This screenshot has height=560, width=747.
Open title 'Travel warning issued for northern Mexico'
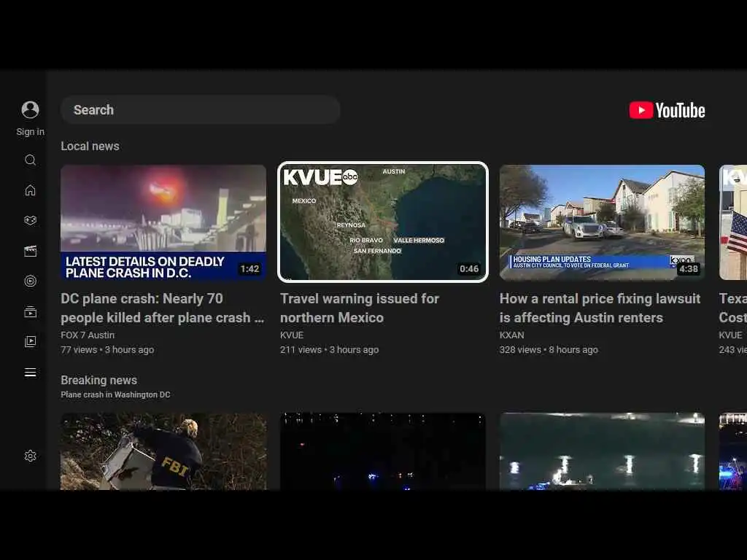pos(360,308)
